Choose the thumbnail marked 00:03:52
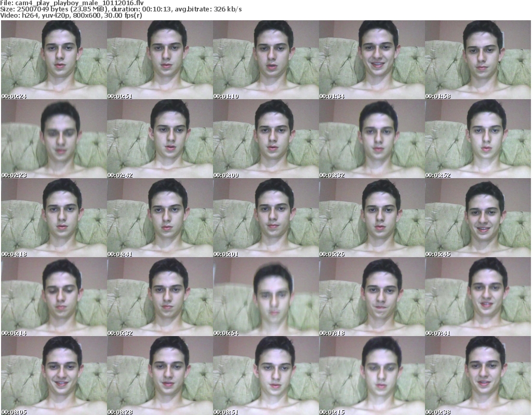 click(x=478, y=139)
